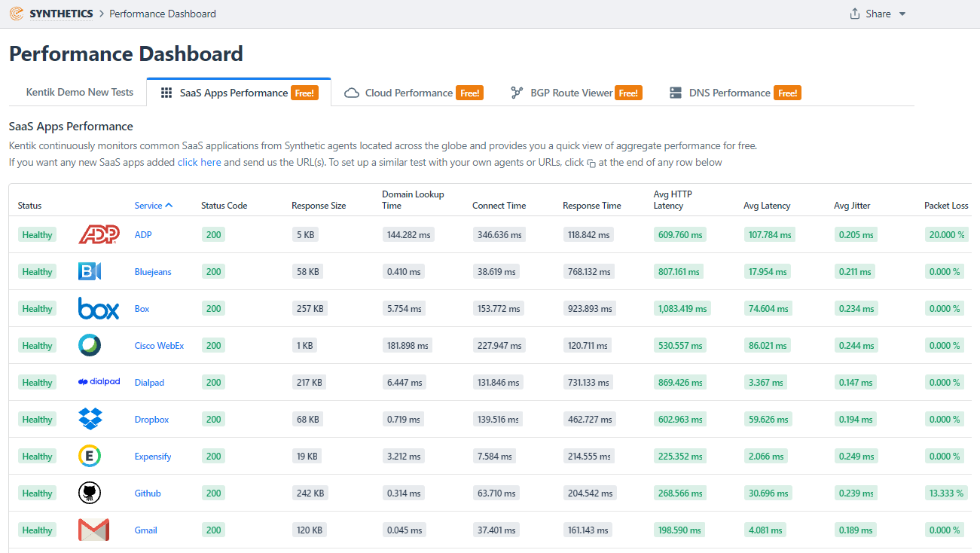Click the Avg Jitter column header
The image size is (980, 553).
852,206
